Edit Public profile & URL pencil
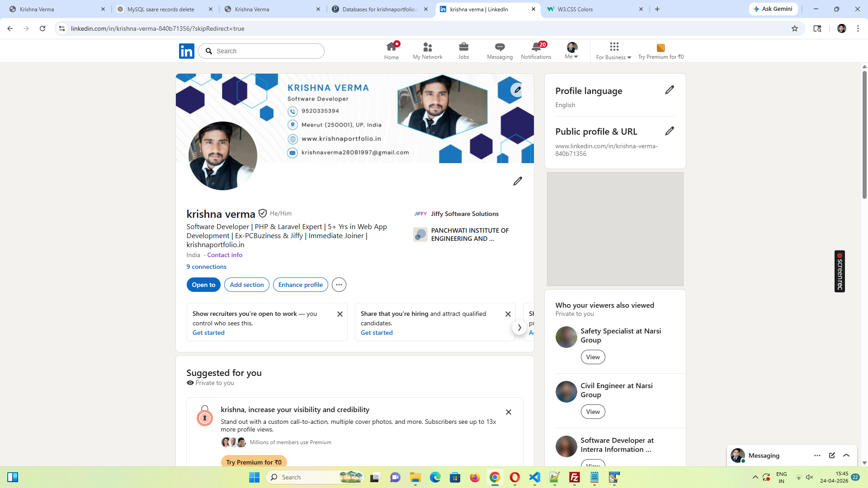Screen dimensions: 868x488 pyautogui.click(x=670, y=131)
